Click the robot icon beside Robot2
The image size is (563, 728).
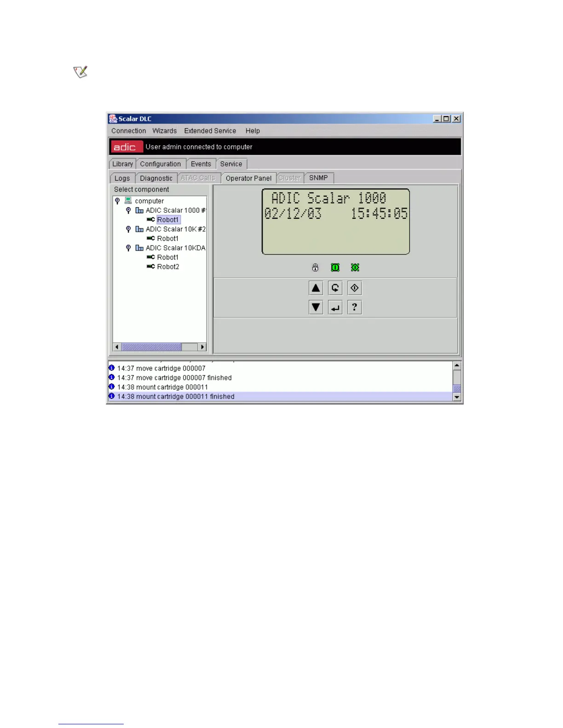tap(151, 267)
